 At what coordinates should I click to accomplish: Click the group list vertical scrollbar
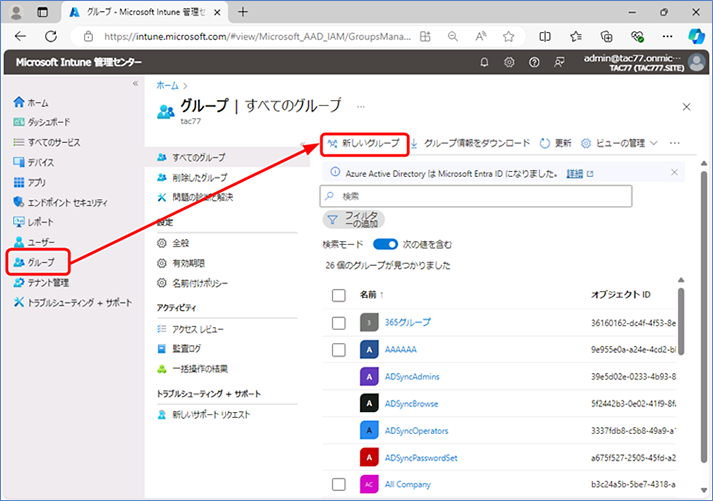point(681,321)
